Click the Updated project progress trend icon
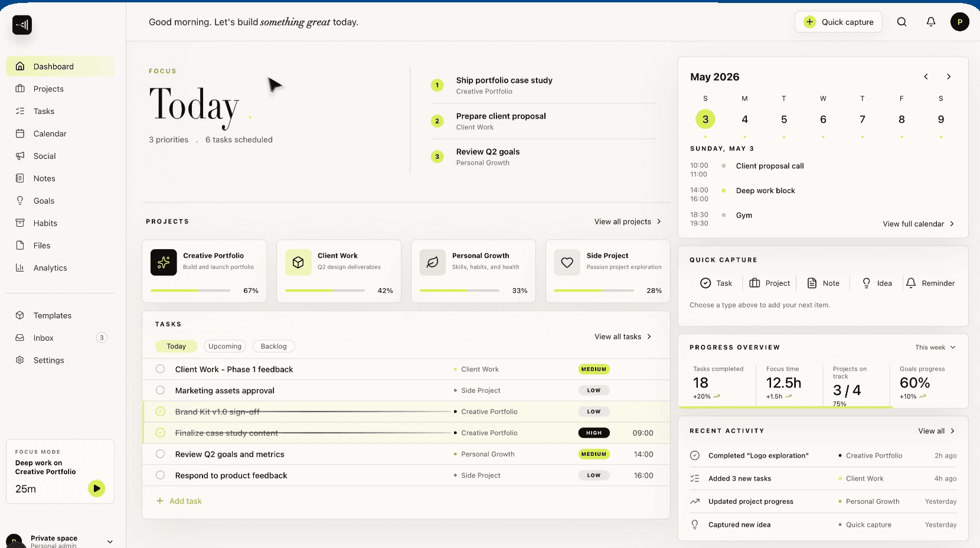The image size is (980, 548). click(x=695, y=501)
